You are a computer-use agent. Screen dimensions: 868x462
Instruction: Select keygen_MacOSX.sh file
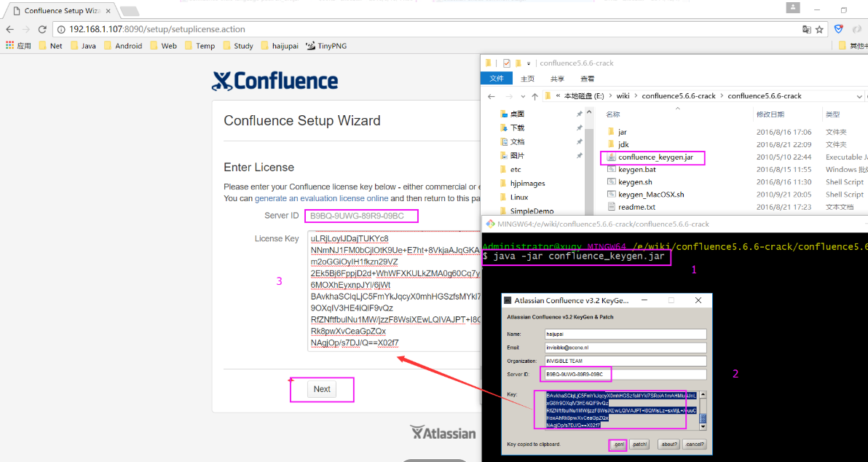pos(651,195)
